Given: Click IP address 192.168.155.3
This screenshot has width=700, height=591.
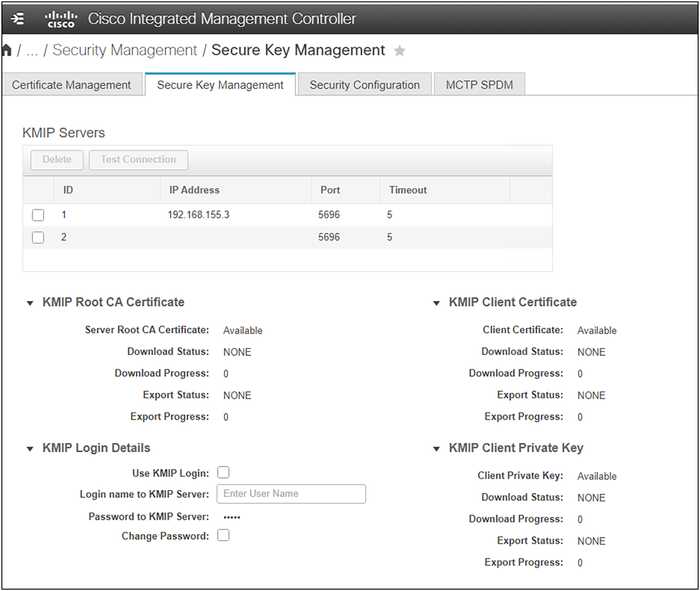Looking at the screenshot, I should click(x=198, y=215).
